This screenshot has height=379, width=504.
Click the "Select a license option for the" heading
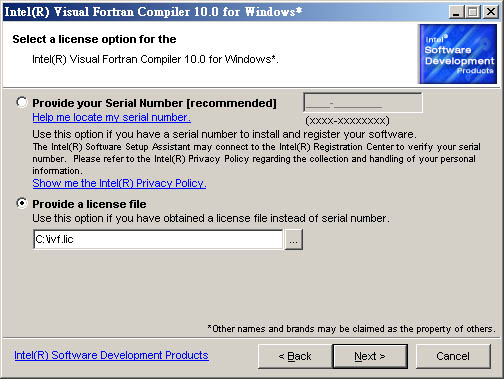point(94,39)
